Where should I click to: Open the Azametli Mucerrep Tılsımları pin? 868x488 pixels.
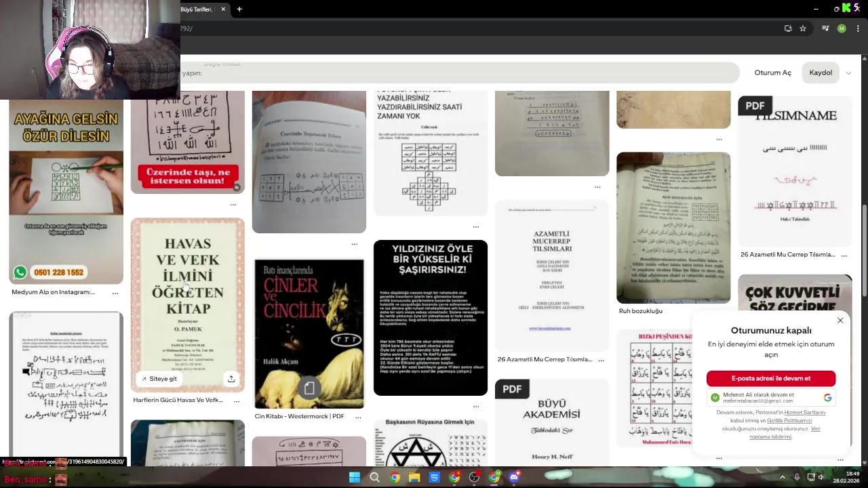pos(552,276)
